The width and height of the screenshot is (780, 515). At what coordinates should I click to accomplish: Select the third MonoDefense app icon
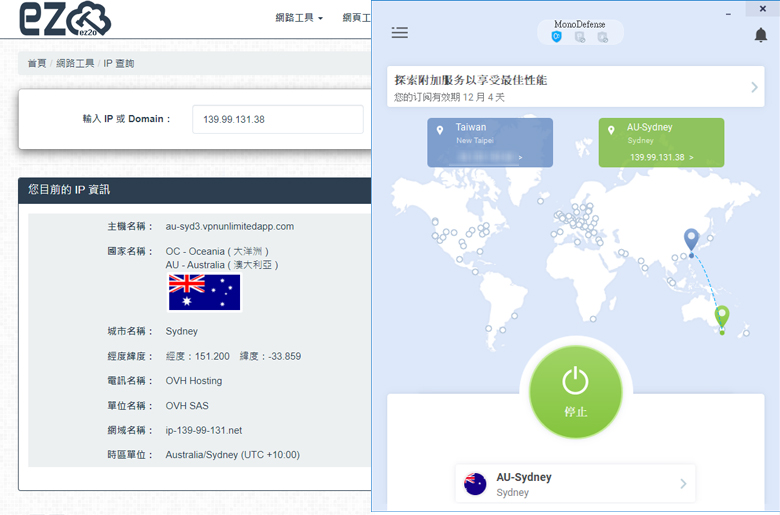[602, 37]
